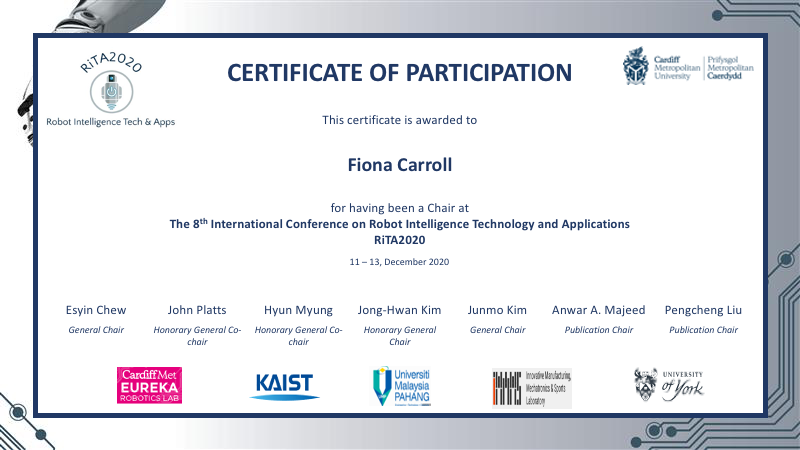Select the name Hyun Myung
Screen dimensions: 800x450
[298, 310]
